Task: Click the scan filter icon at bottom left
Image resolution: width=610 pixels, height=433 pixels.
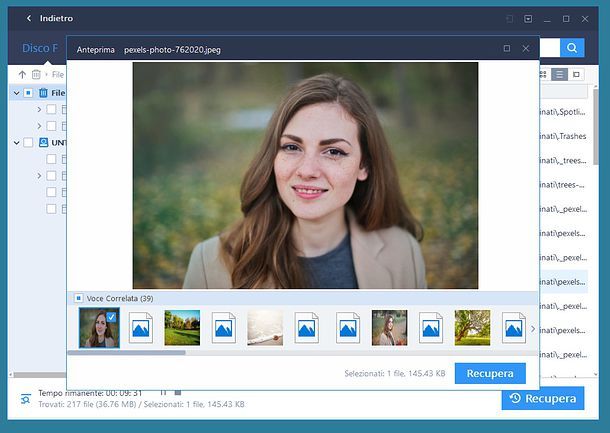Action: (x=25, y=399)
